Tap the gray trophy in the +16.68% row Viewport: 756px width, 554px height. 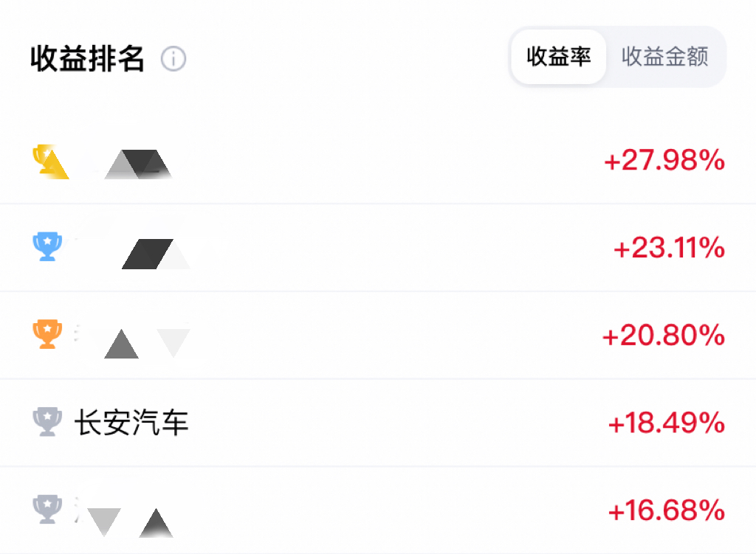48,510
